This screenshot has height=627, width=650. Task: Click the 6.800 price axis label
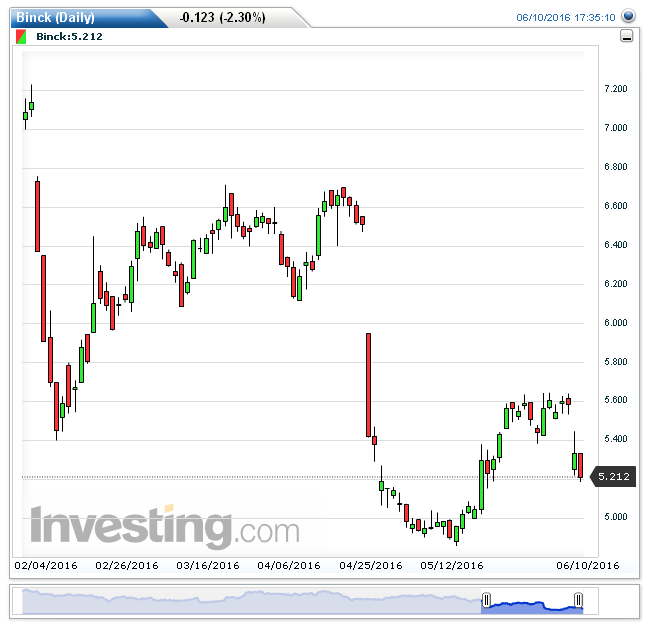pos(616,167)
